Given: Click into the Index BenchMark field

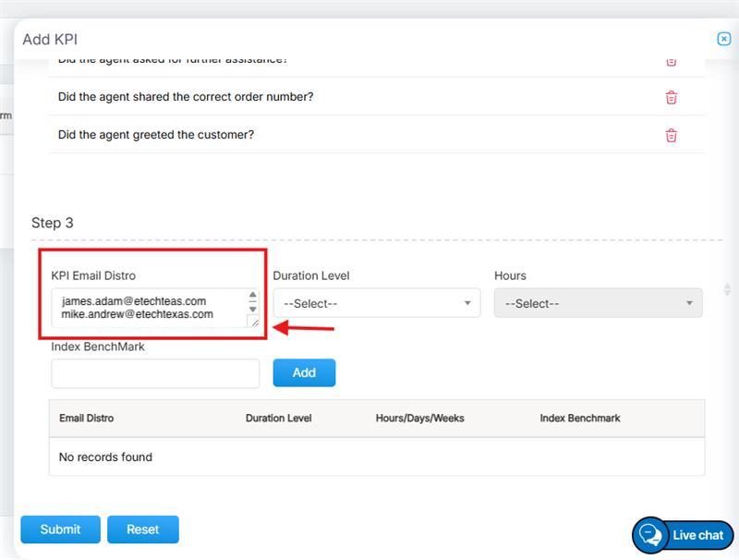Looking at the screenshot, I should pyautogui.click(x=155, y=373).
